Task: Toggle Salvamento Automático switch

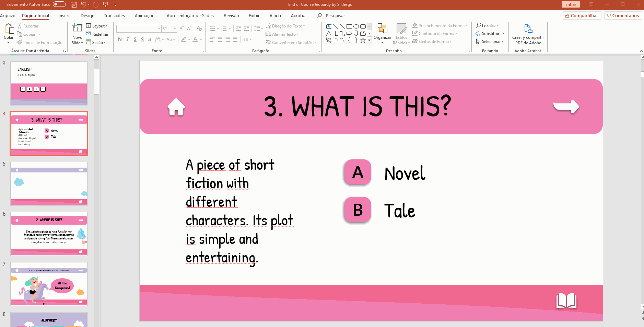Action: point(59,4)
